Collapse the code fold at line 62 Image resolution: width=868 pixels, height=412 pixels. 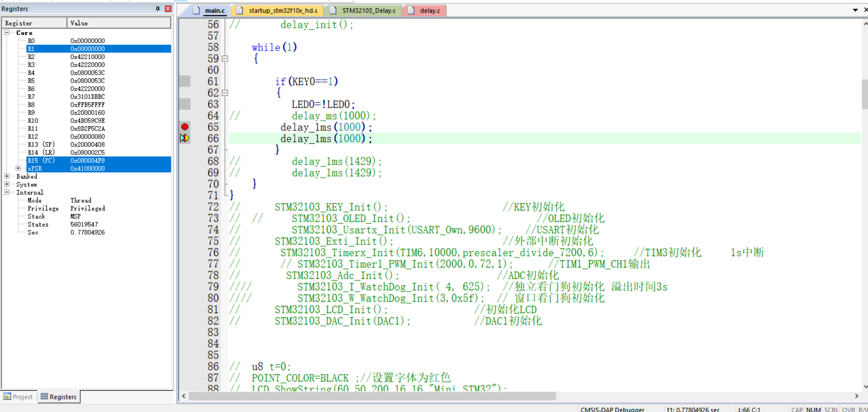point(225,93)
